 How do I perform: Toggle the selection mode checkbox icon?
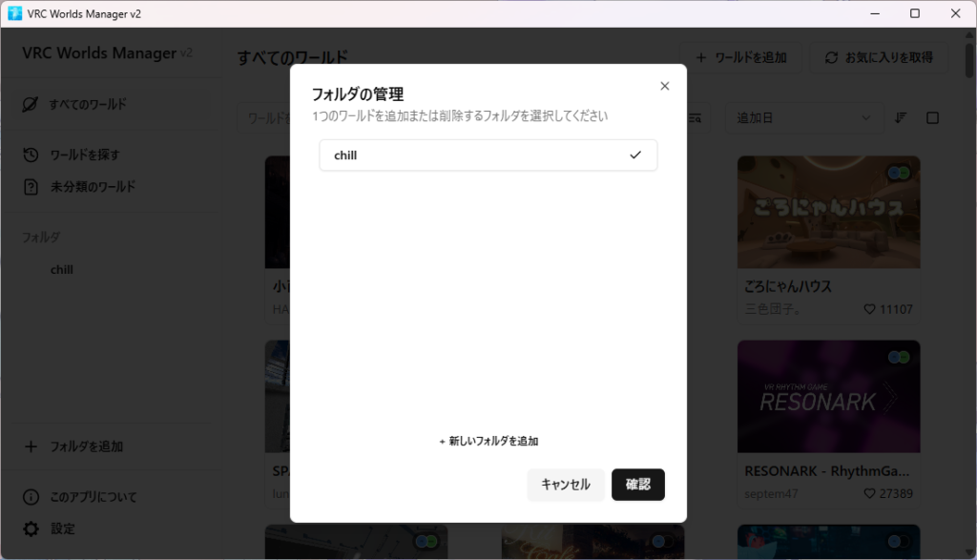click(x=933, y=118)
